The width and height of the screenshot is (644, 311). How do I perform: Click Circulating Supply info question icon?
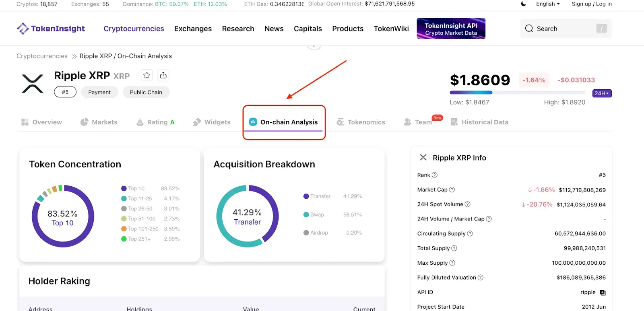[x=470, y=234]
